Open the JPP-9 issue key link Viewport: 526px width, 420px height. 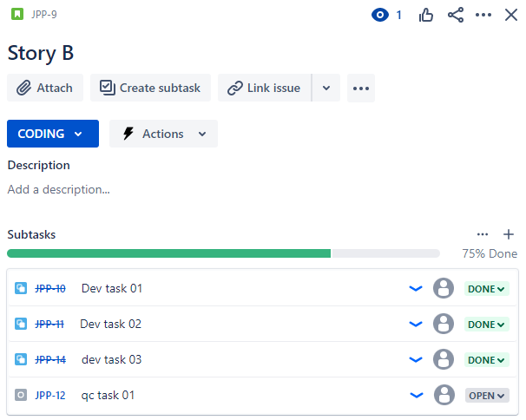pyautogui.click(x=44, y=15)
